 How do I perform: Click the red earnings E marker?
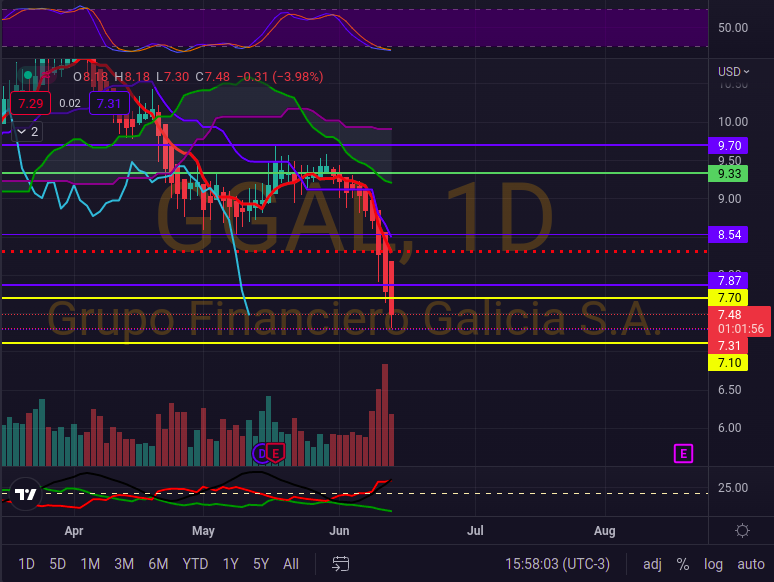click(275, 453)
